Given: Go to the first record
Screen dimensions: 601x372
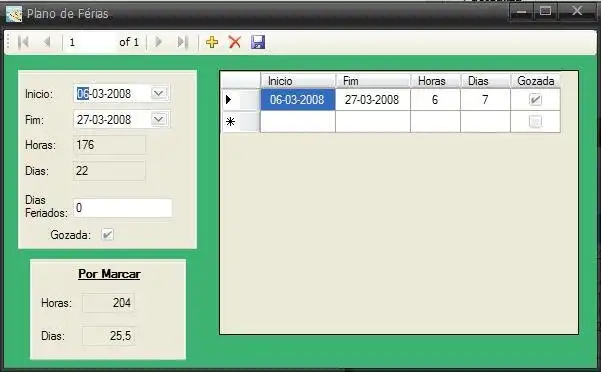Looking at the screenshot, I should (23, 42).
